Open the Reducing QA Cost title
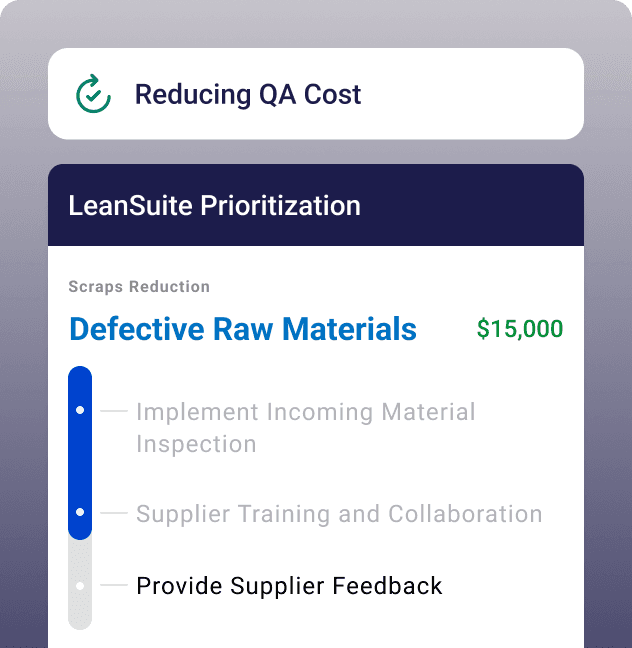The width and height of the screenshot is (632, 648). coord(248,95)
